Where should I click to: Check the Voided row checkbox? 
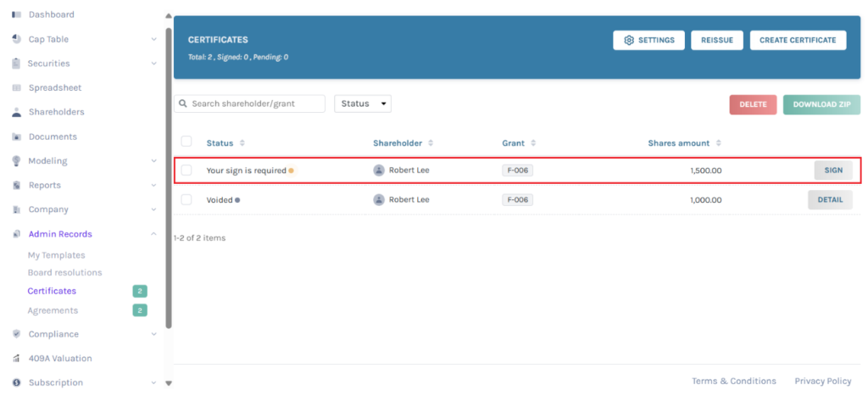(x=186, y=199)
